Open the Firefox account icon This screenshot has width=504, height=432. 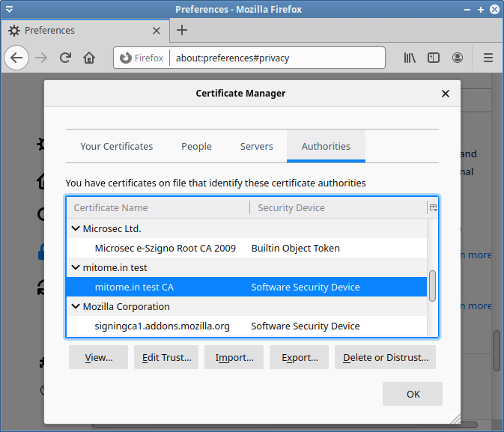click(x=458, y=58)
